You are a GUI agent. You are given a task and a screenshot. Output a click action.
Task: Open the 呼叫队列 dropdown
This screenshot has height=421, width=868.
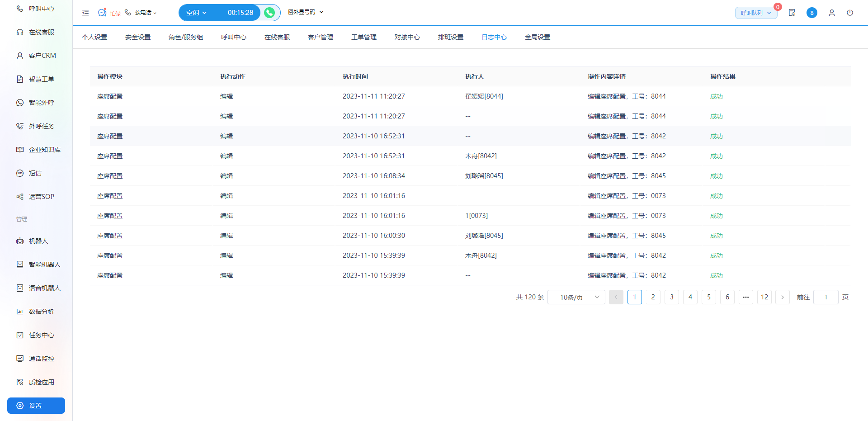click(756, 13)
